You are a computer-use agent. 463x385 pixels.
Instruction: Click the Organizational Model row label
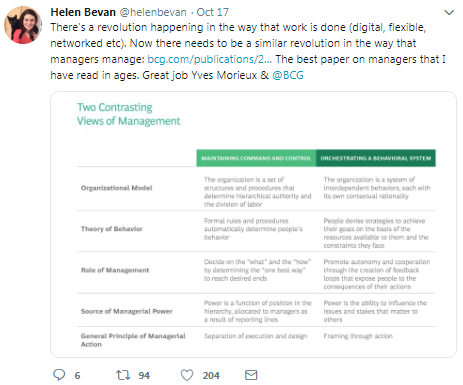pos(116,188)
